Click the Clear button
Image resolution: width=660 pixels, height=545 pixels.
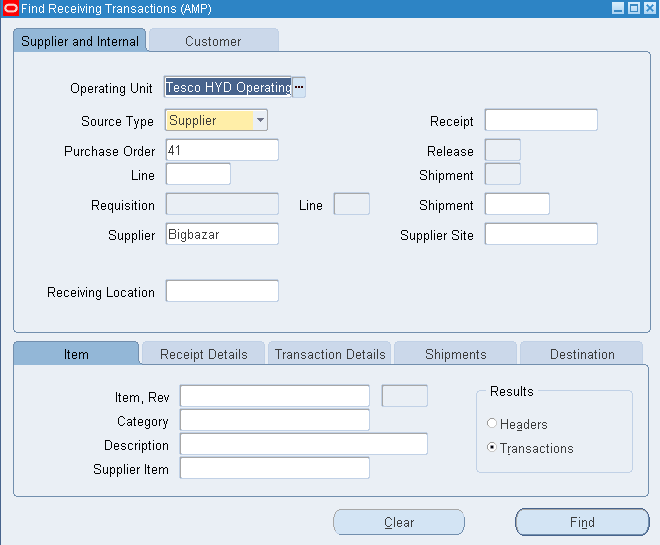point(399,522)
